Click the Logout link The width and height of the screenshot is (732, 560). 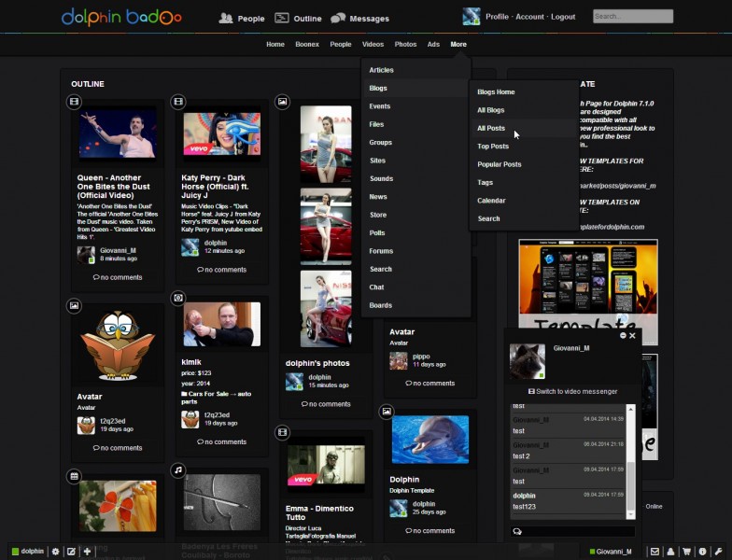(x=563, y=17)
